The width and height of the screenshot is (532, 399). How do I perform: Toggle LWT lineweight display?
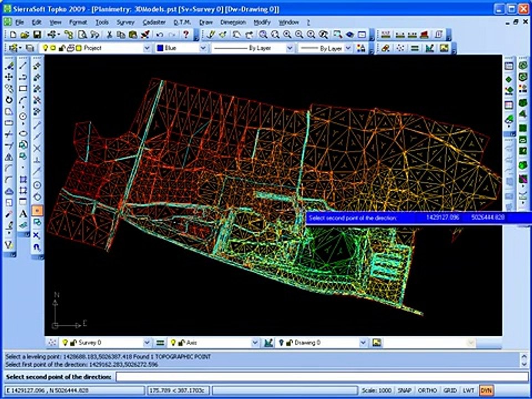click(469, 391)
